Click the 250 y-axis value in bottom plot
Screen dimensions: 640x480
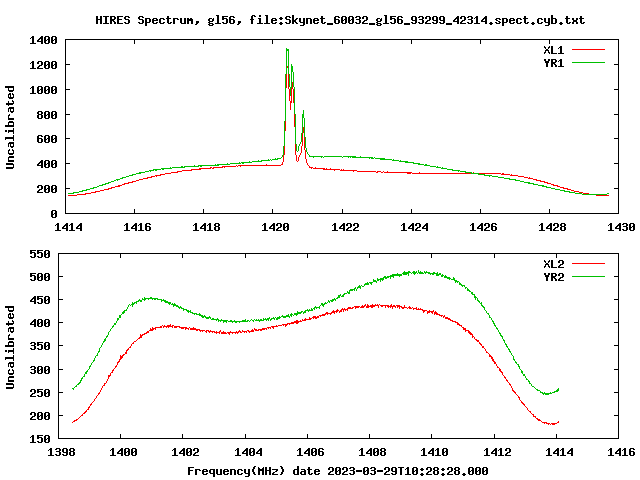(40, 393)
